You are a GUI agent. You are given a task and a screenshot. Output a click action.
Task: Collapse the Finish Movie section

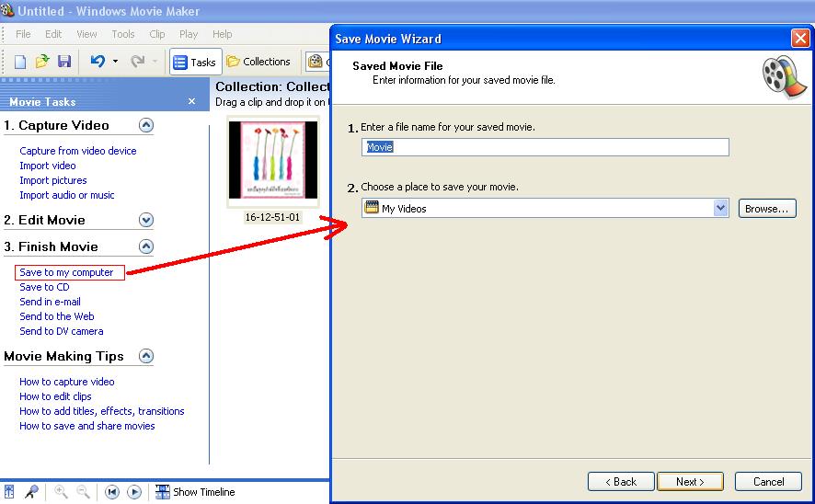point(146,246)
